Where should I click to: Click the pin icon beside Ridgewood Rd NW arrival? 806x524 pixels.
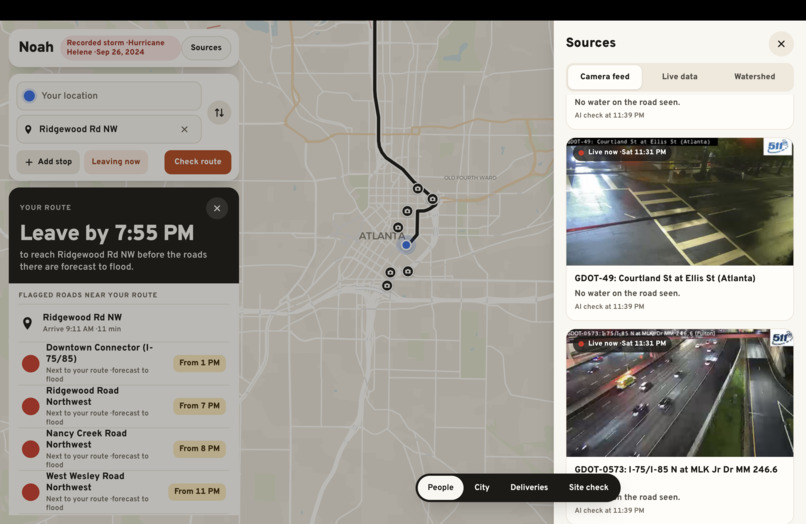point(27,323)
